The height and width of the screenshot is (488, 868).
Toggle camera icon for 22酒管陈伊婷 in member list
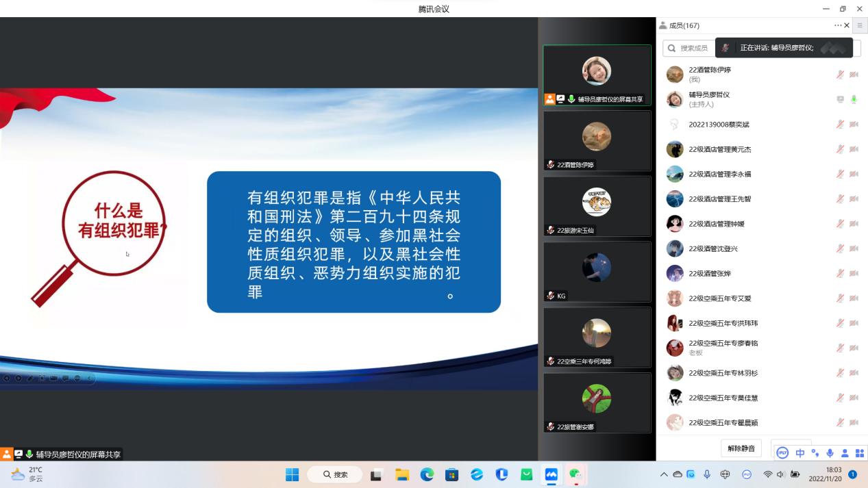[854, 75]
